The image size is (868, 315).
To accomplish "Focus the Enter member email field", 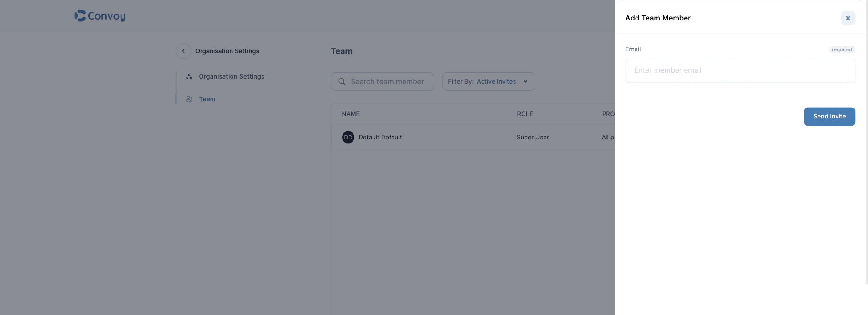I will [x=740, y=70].
